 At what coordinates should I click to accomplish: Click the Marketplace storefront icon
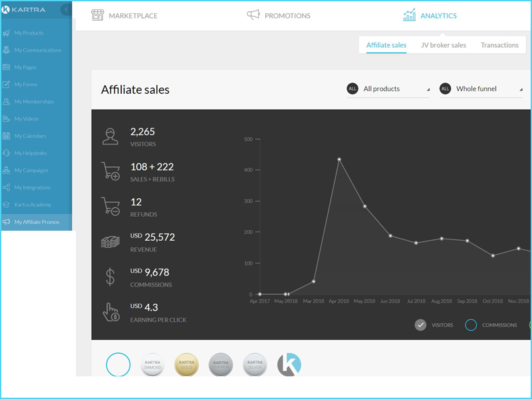click(x=98, y=15)
